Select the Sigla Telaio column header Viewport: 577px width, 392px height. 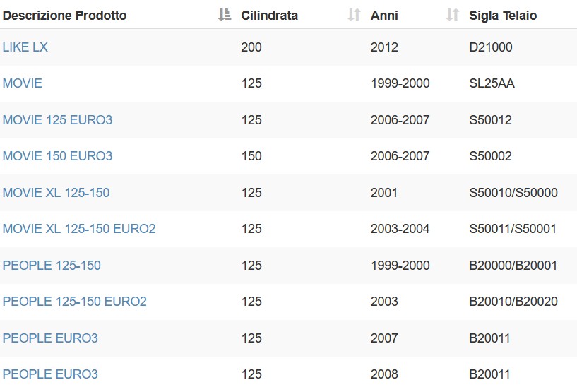(503, 16)
